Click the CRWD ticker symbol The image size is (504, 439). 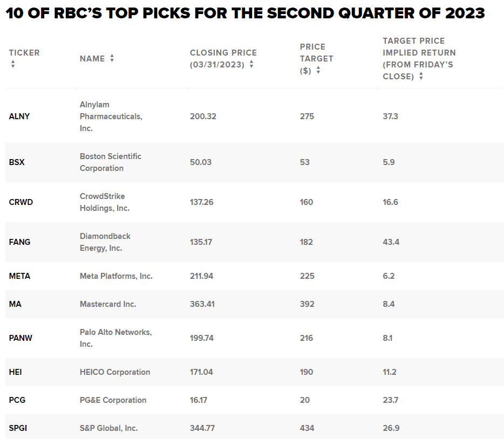[21, 202]
